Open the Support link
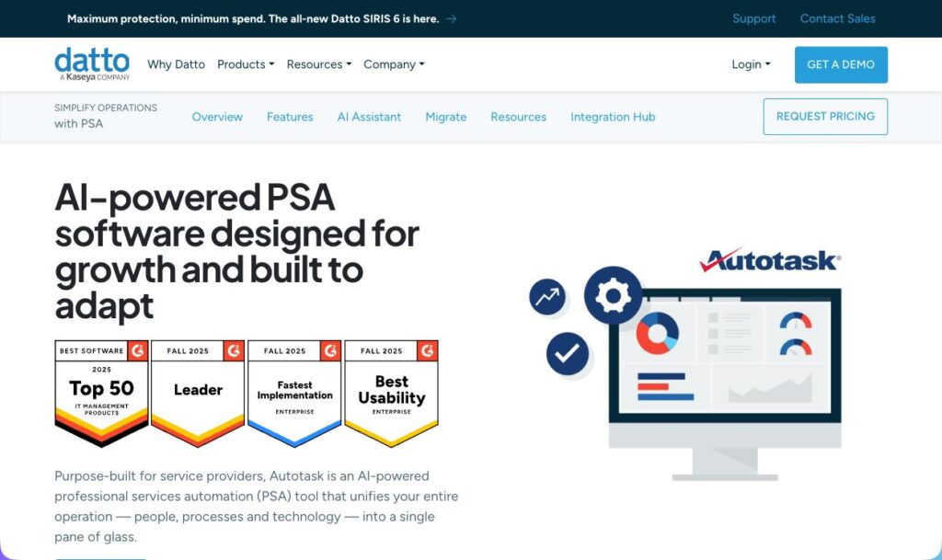The width and height of the screenshot is (942, 560). tap(754, 18)
